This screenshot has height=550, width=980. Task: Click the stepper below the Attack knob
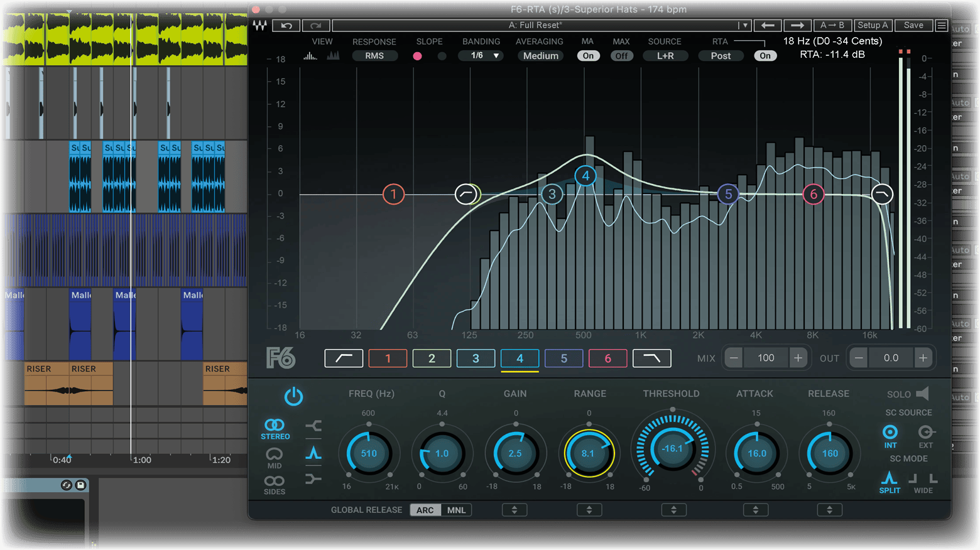(x=756, y=510)
